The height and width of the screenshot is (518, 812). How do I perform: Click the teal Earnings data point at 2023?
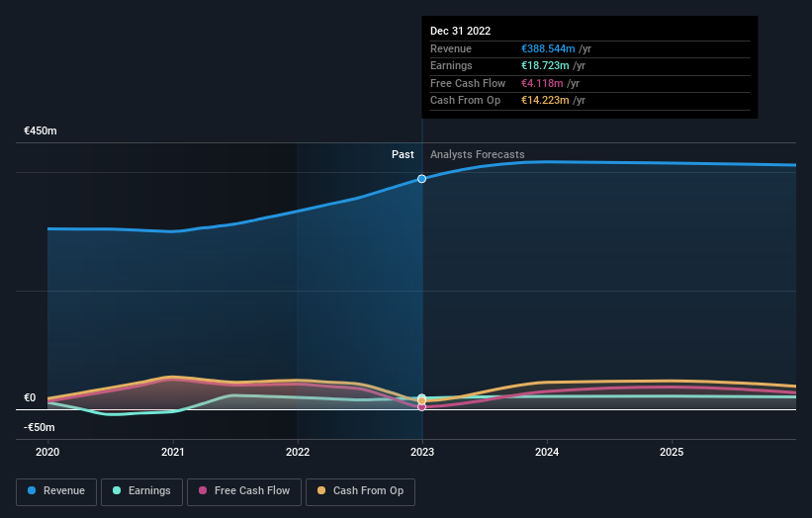pos(421,397)
